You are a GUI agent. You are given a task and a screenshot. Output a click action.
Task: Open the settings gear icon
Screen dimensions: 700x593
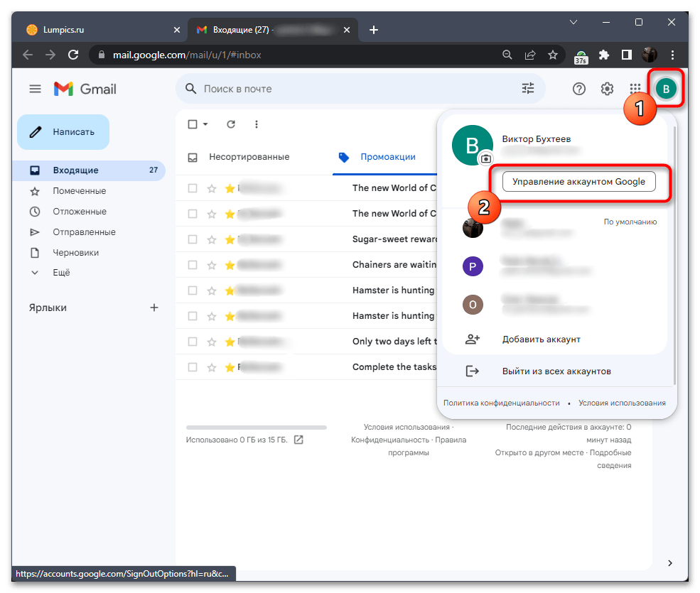607,89
